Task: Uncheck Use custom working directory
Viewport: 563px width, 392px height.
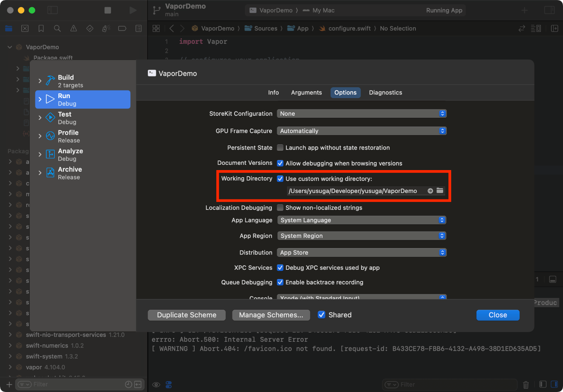Action: click(x=280, y=179)
